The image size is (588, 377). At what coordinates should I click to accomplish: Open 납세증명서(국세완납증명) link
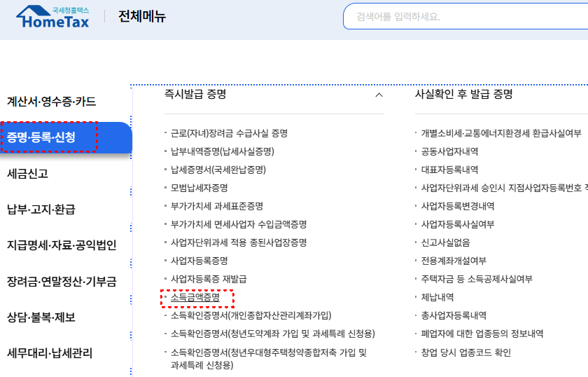[218, 170]
